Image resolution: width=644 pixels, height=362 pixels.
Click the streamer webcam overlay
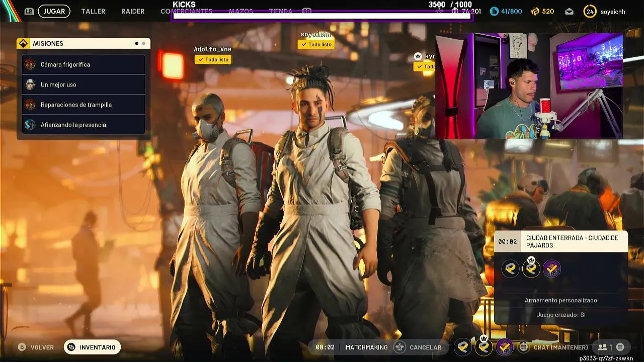(x=529, y=85)
